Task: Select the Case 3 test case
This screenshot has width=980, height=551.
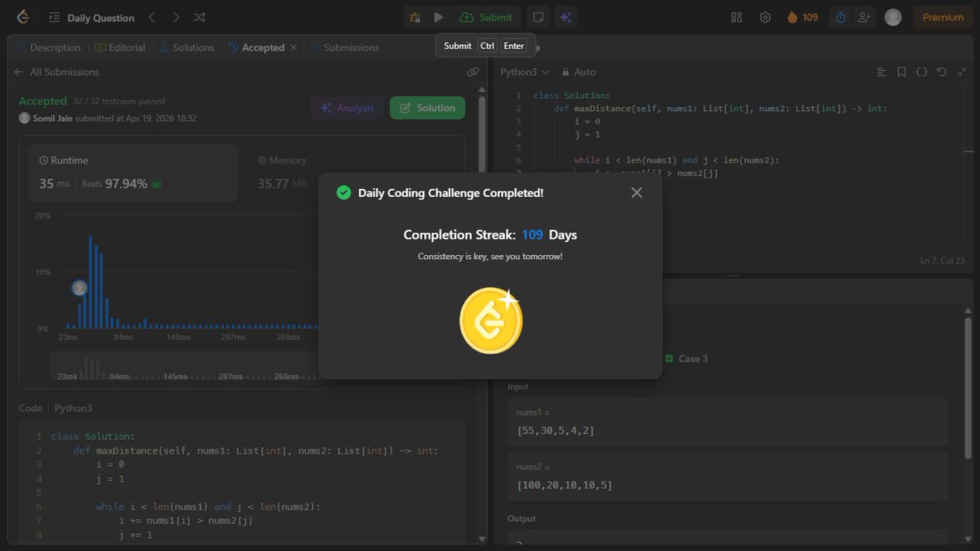Action: 687,358
